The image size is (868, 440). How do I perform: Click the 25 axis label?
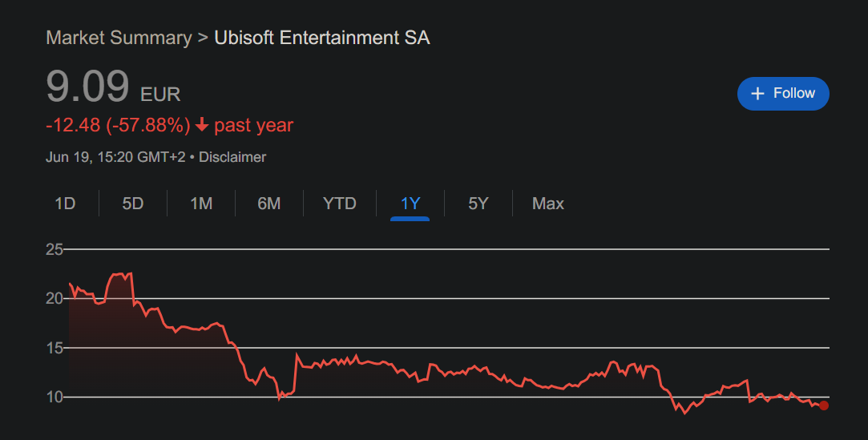(55, 249)
